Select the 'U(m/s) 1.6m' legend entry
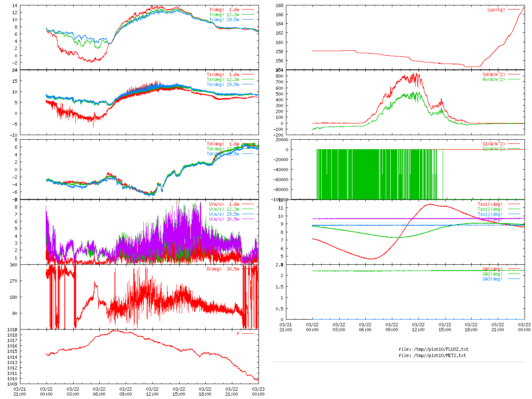Viewport: 532px width, 399px height. (224, 204)
